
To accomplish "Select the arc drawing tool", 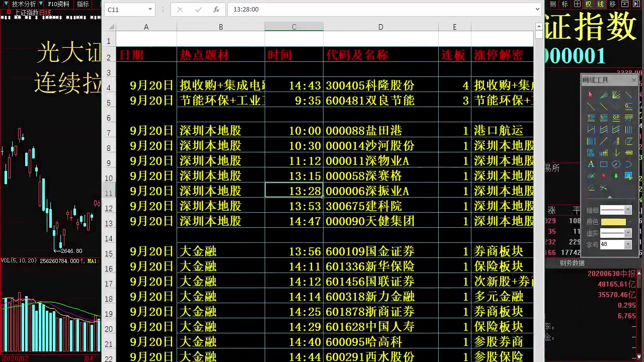I will click(x=628, y=164).
